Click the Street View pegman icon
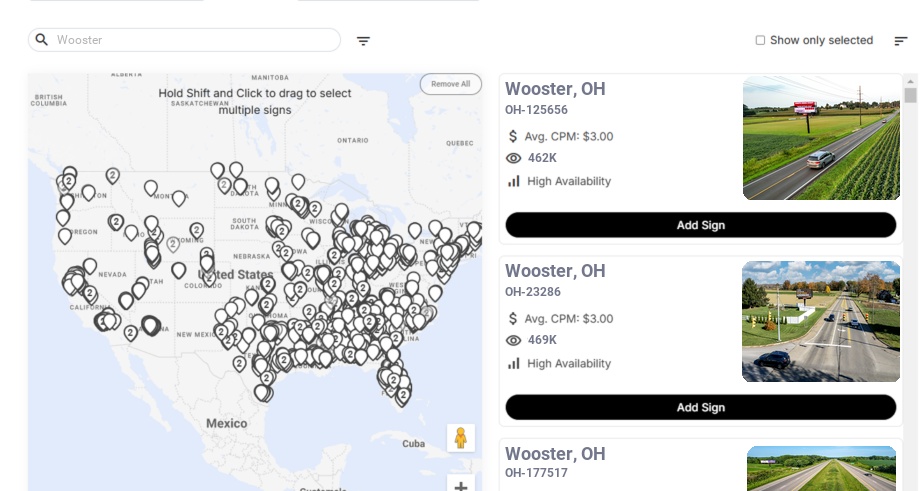Viewport: 920px width, 491px height. (x=461, y=438)
